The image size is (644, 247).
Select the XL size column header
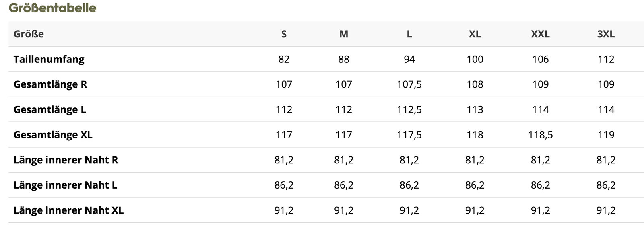click(475, 34)
